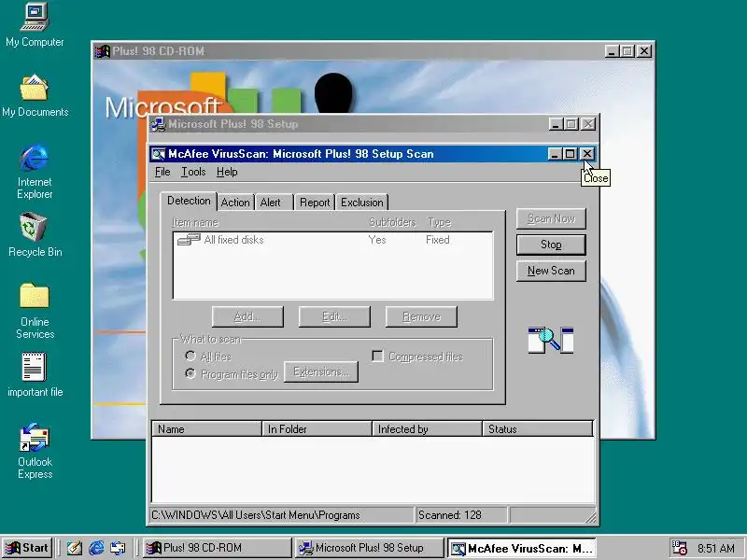
Task: Open the Tools menu
Action: coord(193,172)
